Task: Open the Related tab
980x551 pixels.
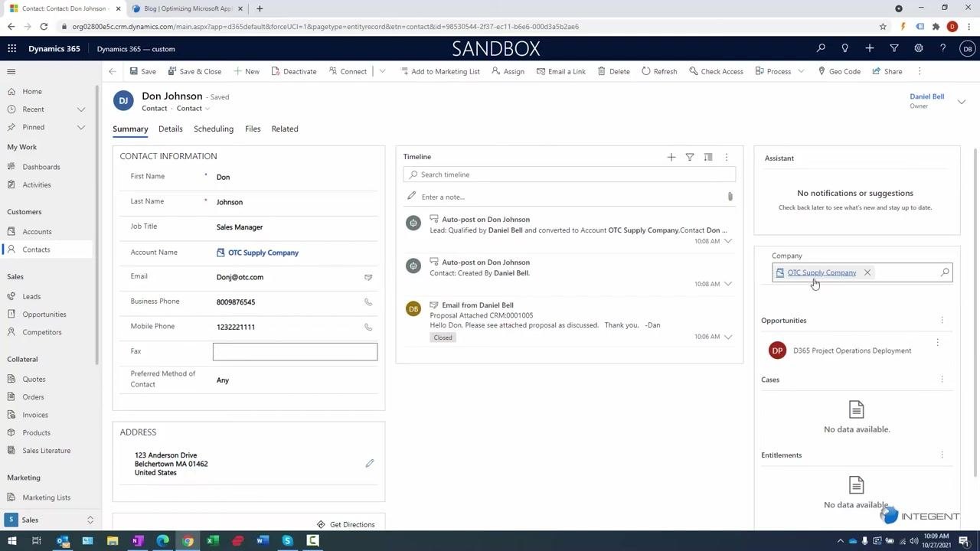Action: tap(285, 129)
